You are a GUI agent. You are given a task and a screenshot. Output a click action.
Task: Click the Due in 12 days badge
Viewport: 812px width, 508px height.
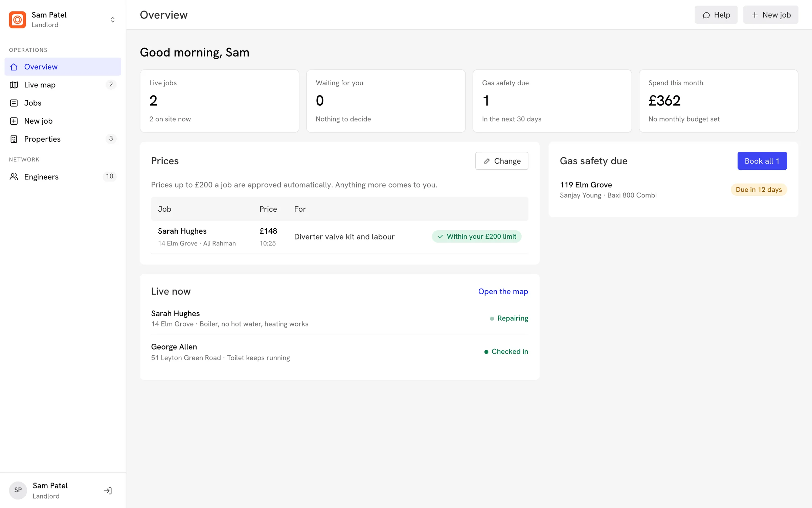[759, 190]
